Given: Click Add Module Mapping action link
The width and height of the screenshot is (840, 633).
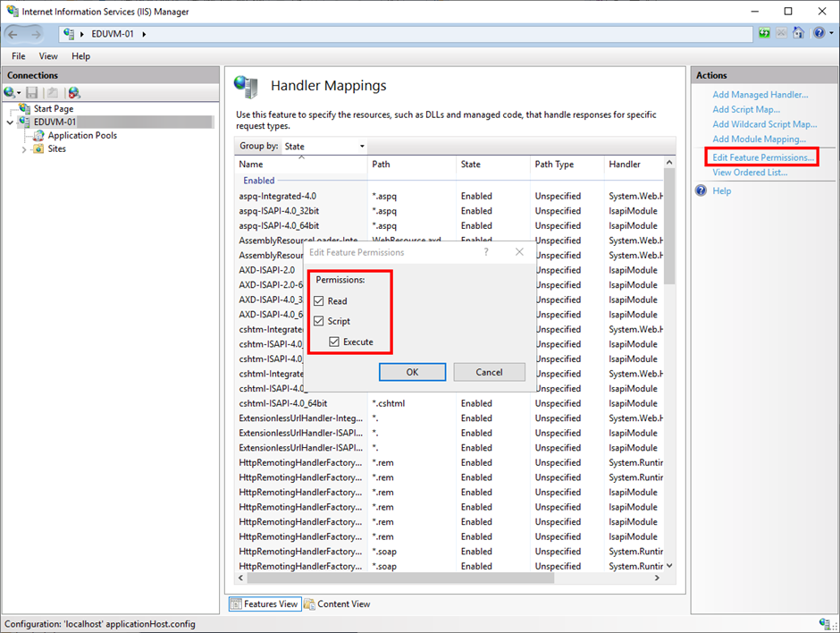Looking at the screenshot, I should [759, 139].
